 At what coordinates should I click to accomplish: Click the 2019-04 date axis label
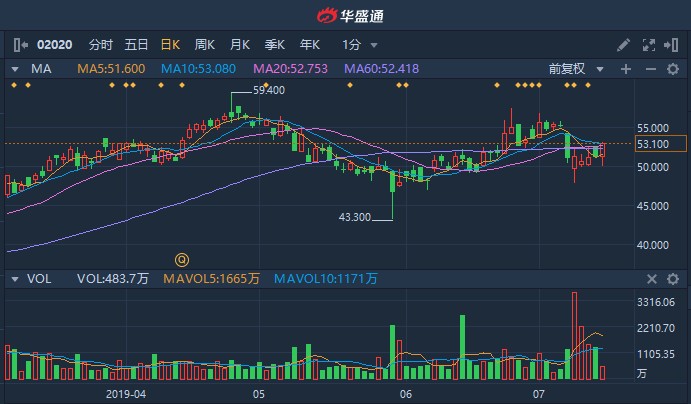[126, 394]
